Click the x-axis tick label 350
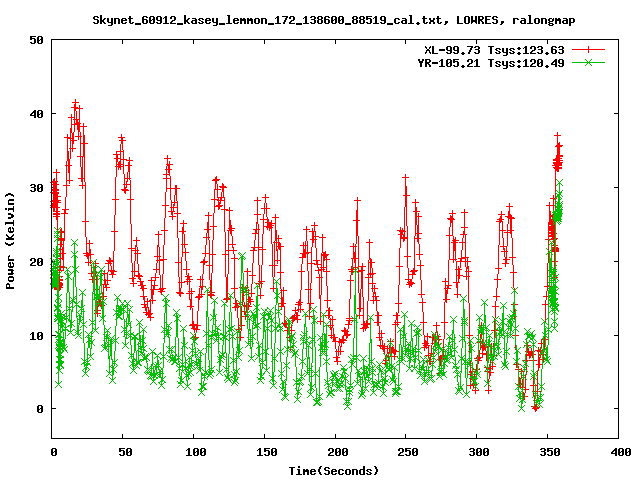This screenshot has width=640, height=480. tap(550, 452)
